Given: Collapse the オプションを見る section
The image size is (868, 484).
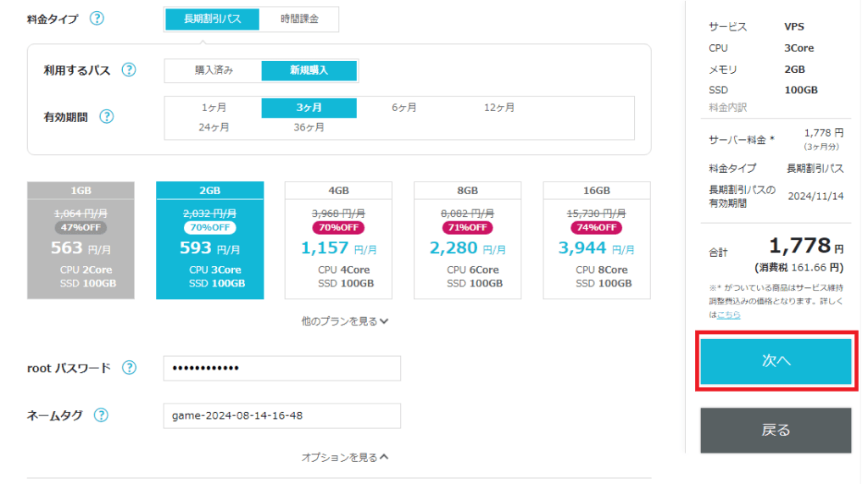Looking at the screenshot, I should click(344, 457).
